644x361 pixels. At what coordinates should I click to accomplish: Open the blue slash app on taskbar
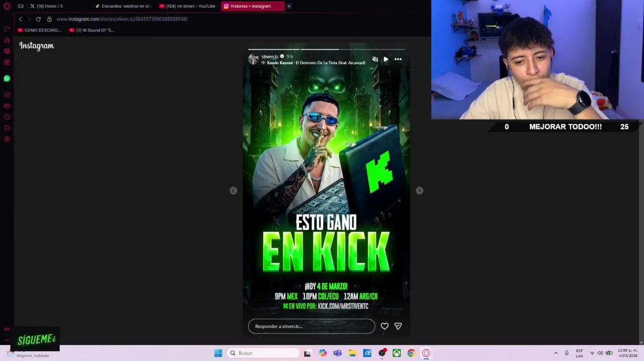[x=367, y=353]
